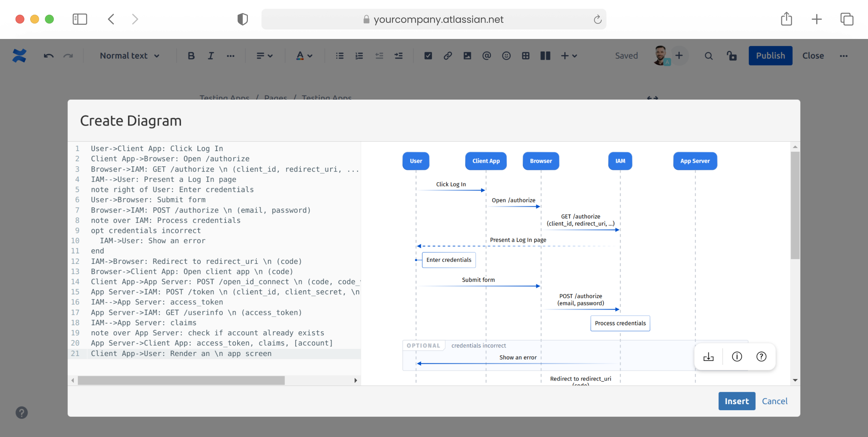The image size is (868, 437).
Task: Open diagram info icon
Action: 737,357
